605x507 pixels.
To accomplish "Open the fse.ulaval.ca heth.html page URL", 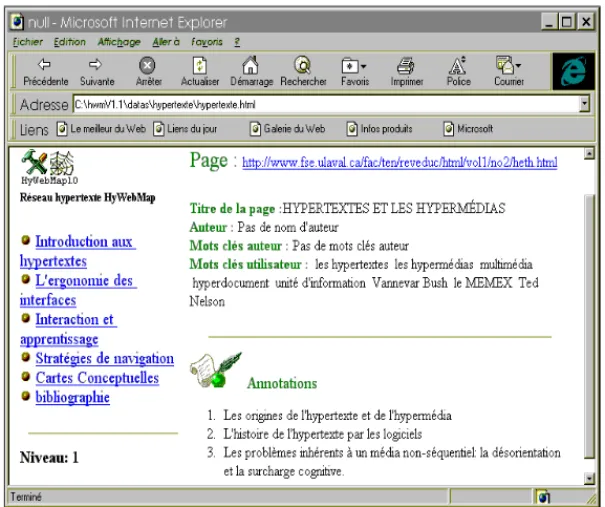I will tap(399, 162).
